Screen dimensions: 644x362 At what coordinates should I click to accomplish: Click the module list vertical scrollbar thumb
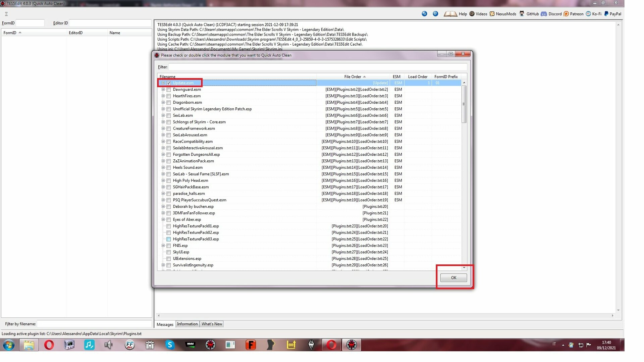464,104
